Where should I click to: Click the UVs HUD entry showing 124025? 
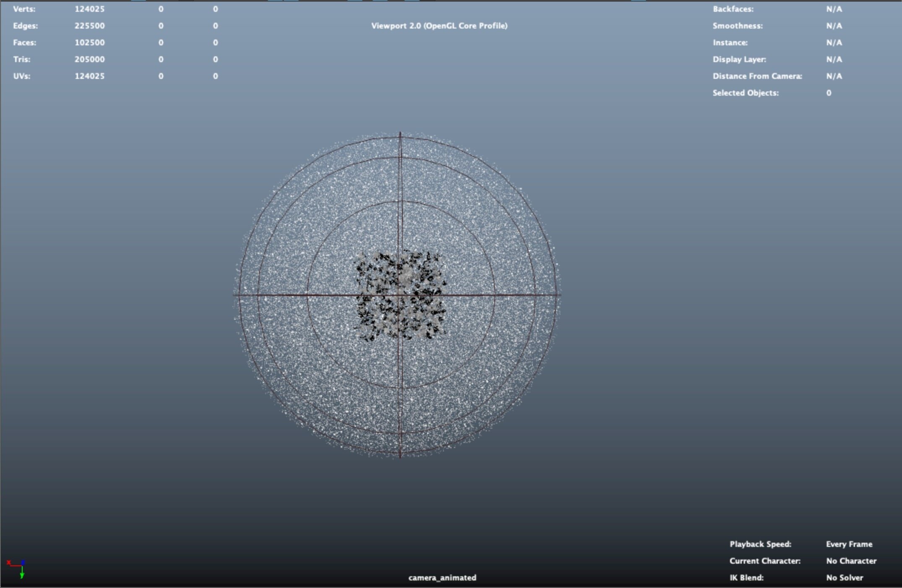pos(89,76)
